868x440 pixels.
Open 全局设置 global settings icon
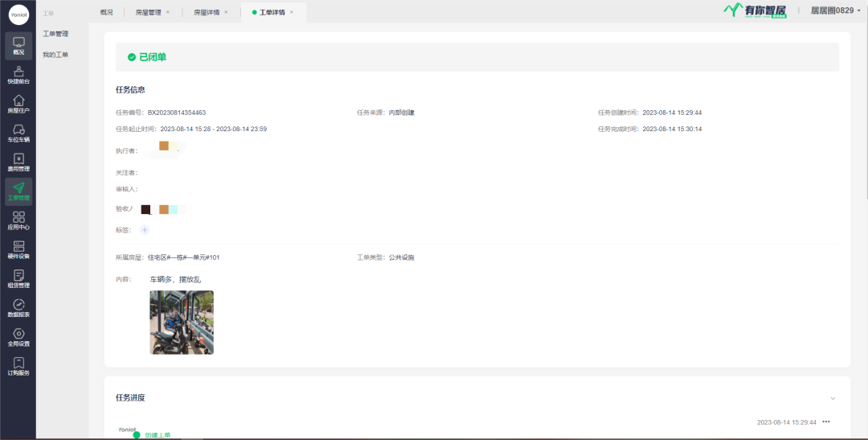18,337
